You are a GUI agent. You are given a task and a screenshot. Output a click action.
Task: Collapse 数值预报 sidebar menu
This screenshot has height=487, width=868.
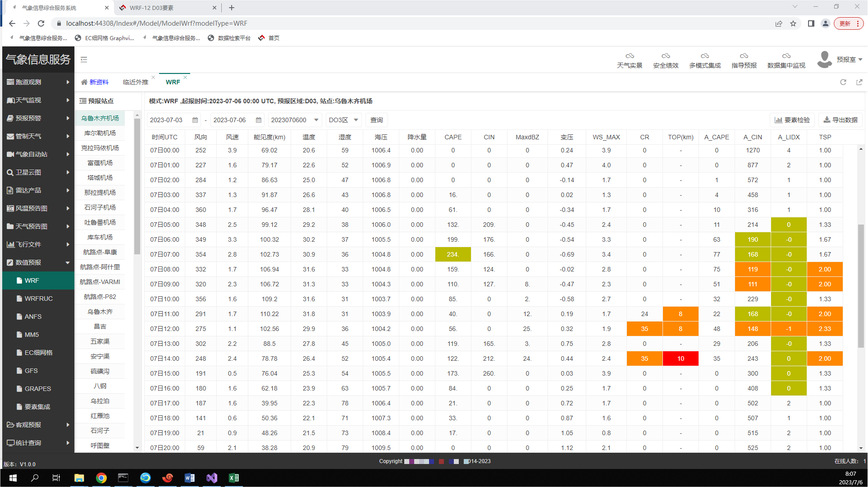(38, 262)
